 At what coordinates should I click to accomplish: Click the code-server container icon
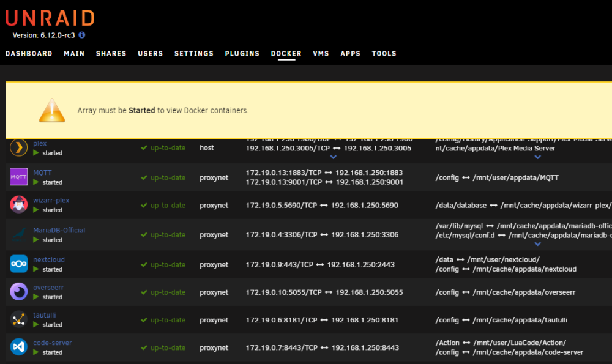click(x=19, y=347)
